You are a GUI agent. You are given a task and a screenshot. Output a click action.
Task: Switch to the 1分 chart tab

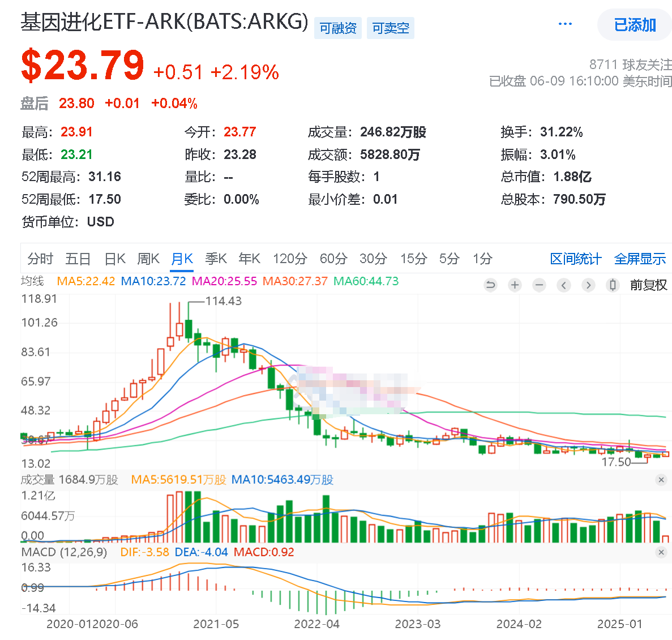pos(482,259)
